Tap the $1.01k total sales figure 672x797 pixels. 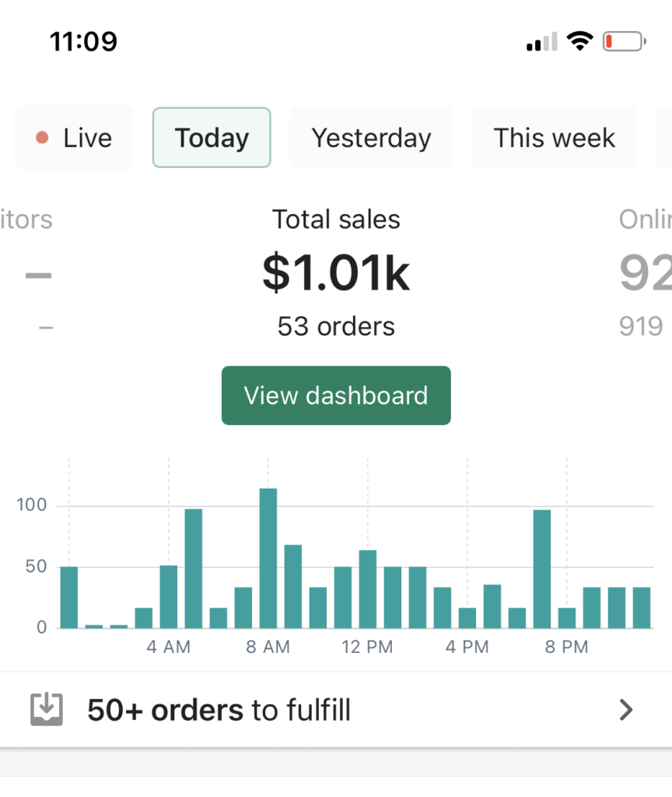pyautogui.click(x=336, y=272)
